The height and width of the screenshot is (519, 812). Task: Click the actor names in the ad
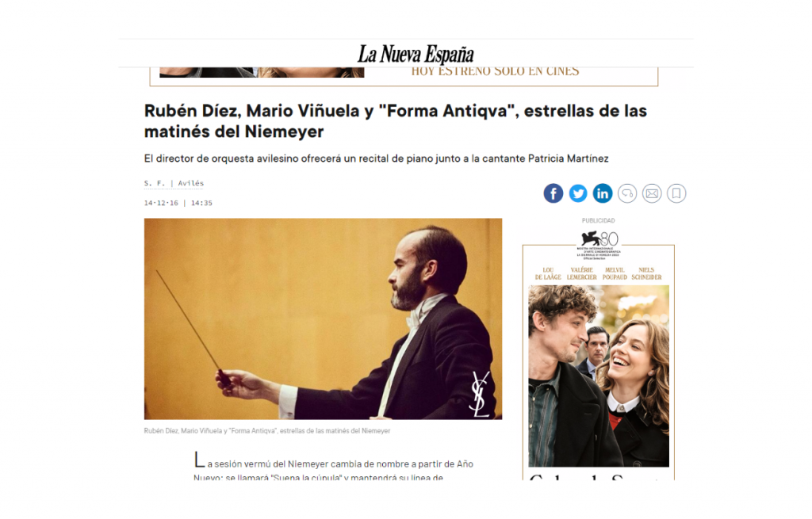click(598, 273)
